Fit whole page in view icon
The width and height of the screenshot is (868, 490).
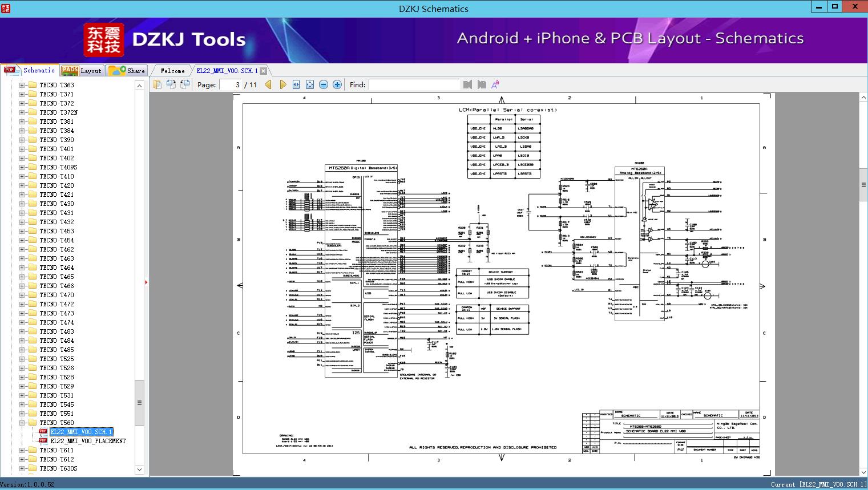point(310,84)
